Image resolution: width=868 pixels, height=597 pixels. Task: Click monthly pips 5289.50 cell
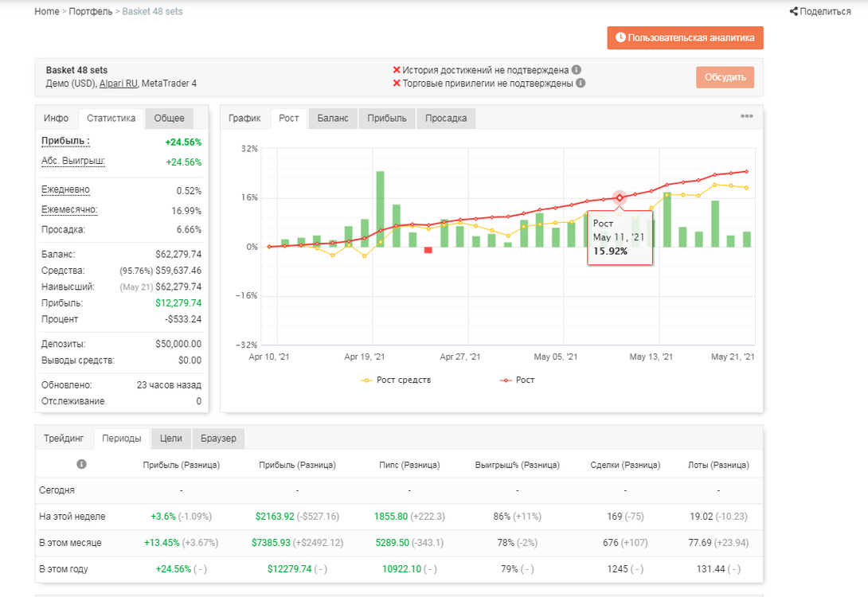coord(409,543)
